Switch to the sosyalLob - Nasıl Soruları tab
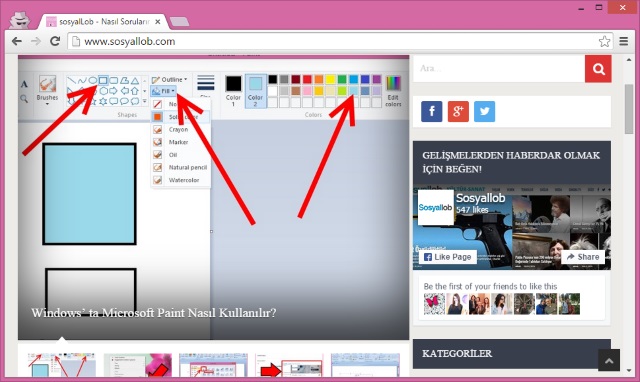 (x=102, y=22)
